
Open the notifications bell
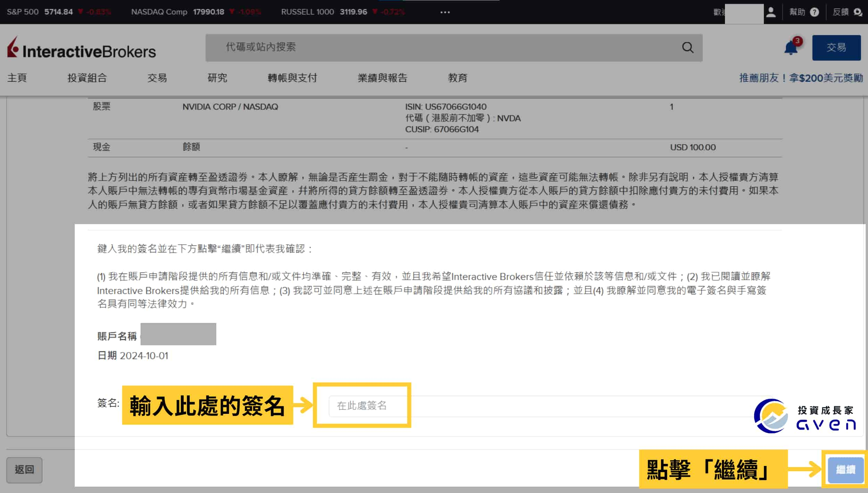pyautogui.click(x=791, y=48)
